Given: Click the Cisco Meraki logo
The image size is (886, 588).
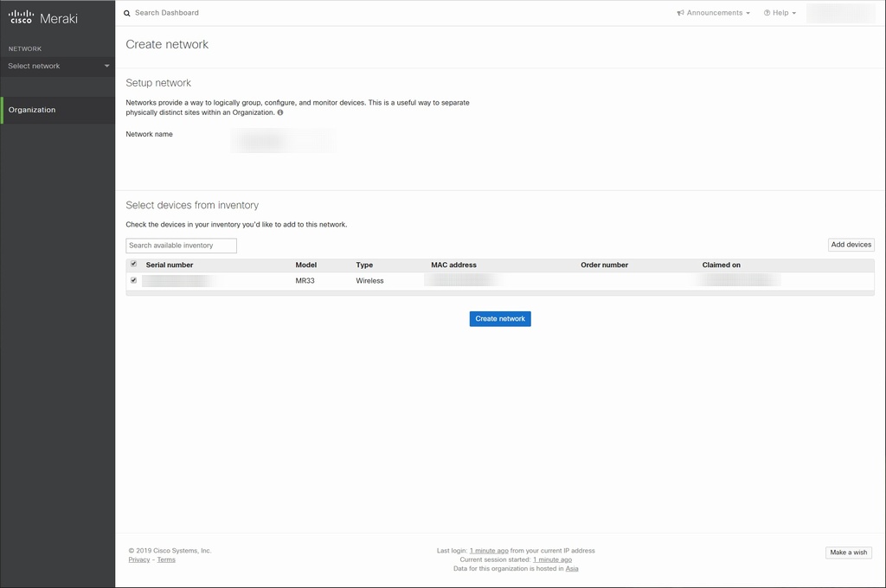Looking at the screenshot, I should (43, 17).
